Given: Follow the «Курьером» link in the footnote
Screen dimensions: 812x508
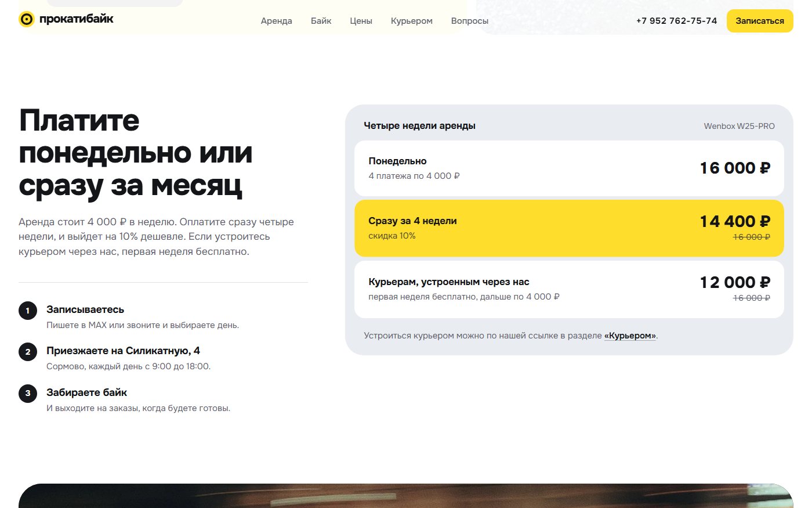Looking at the screenshot, I should (630, 336).
